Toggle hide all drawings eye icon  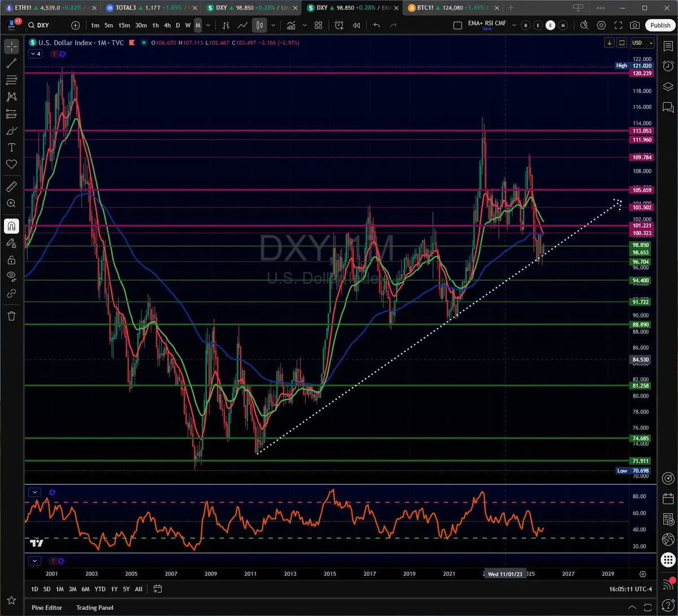point(11,276)
